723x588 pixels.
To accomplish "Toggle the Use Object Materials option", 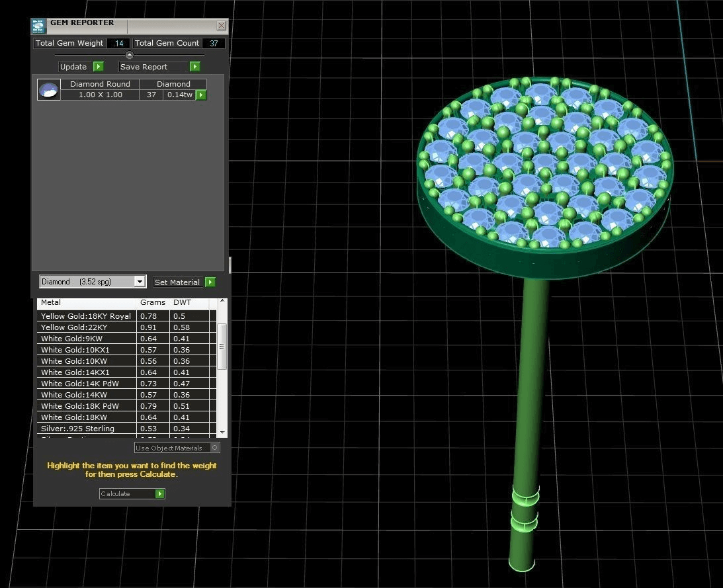I will [x=214, y=448].
